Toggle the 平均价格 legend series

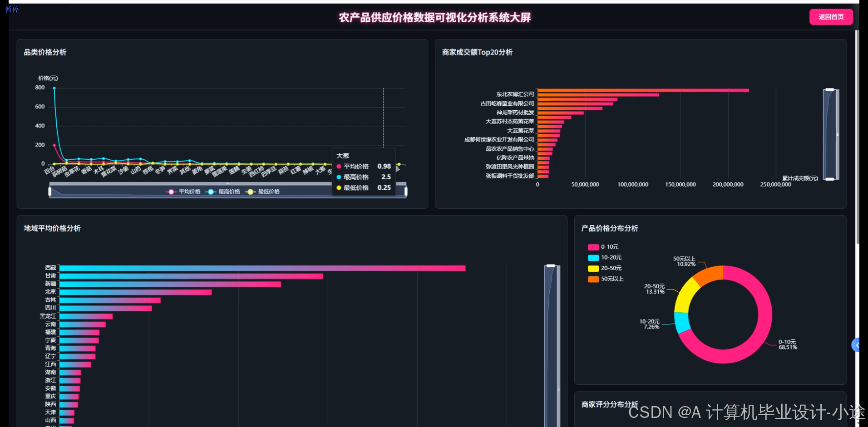(x=183, y=191)
